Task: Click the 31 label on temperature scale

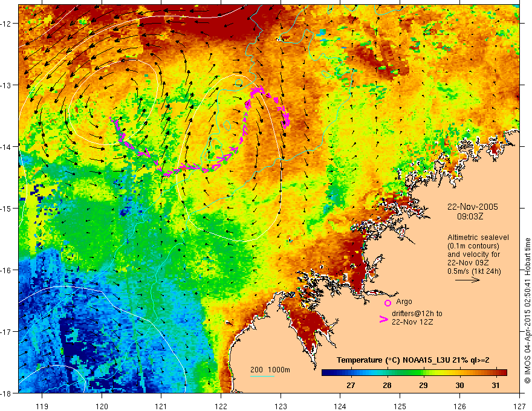Action: (496, 385)
